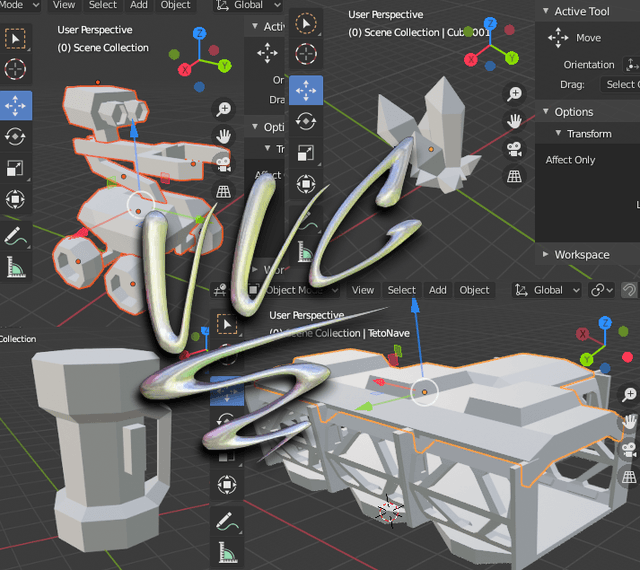640x570 pixels.
Task: Open the View menu in TetoNave viewport header
Action: click(x=363, y=290)
